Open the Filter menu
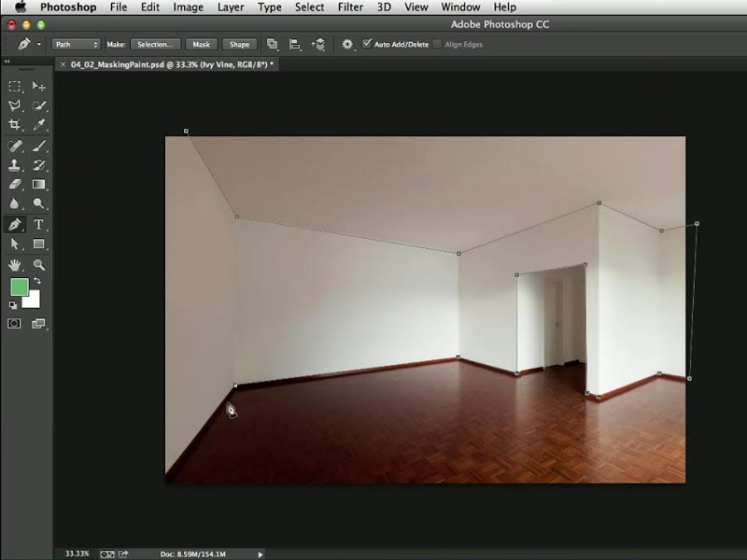This screenshot has height=560, width=747. tap(350, 7)
